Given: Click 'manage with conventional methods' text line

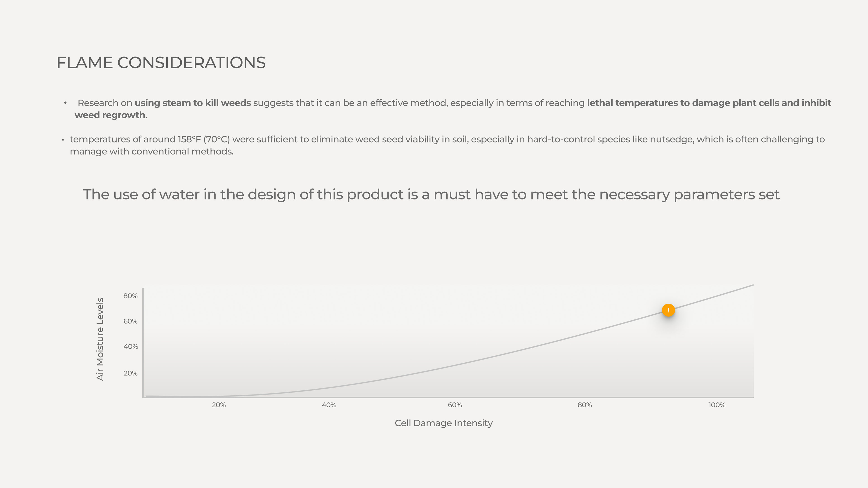Looking at the screenshot, I should click(x=152, y=152).
